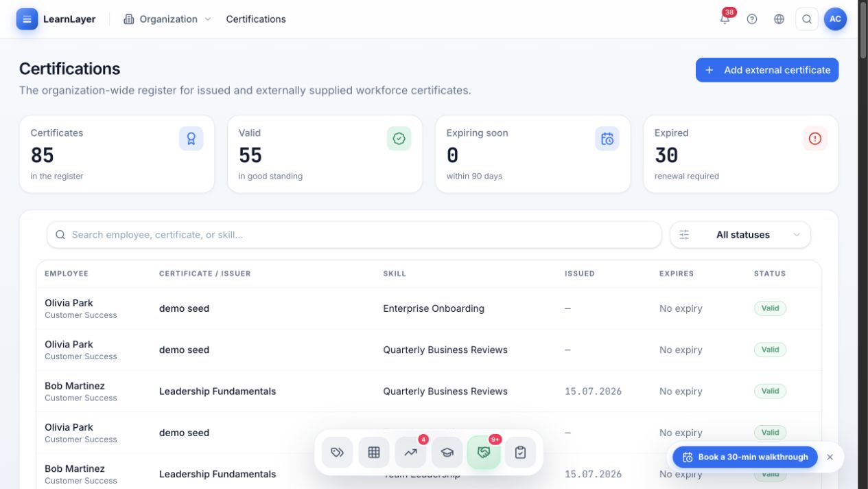Click the page vertical scrollbar
The height and width of the screenshot is (489, 868).
pos(863,31)
